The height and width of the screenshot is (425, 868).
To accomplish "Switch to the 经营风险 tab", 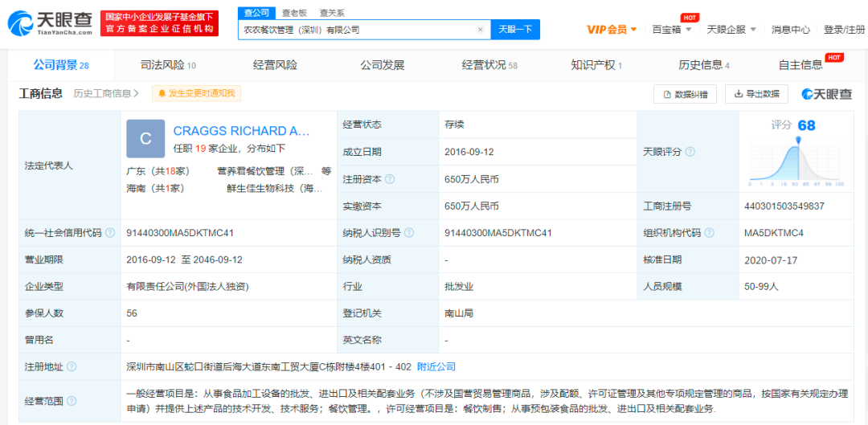I will 275,65.
